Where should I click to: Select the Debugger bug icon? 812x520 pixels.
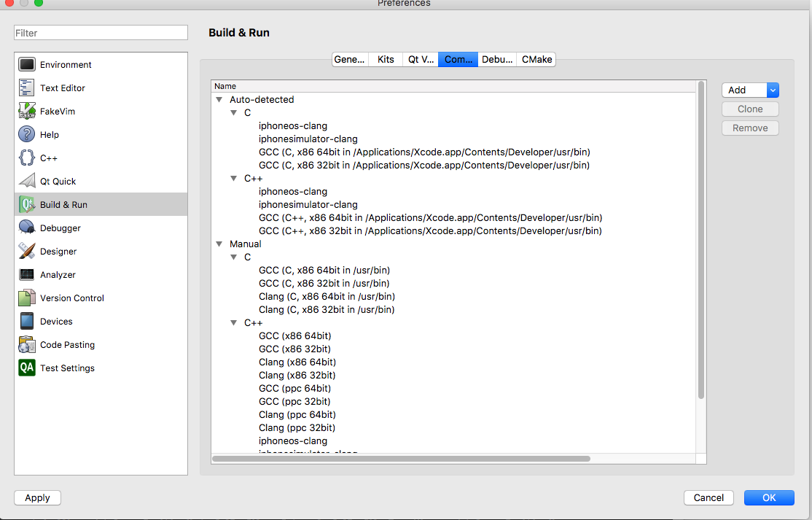click(27, 228)
